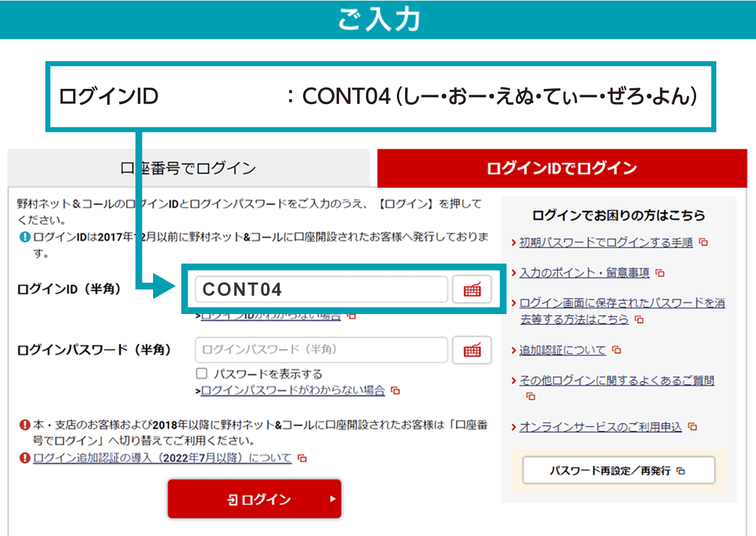Click the ログインパスワード input field
Viewport: 756px width, 536px height.
(x=321, y=350)
